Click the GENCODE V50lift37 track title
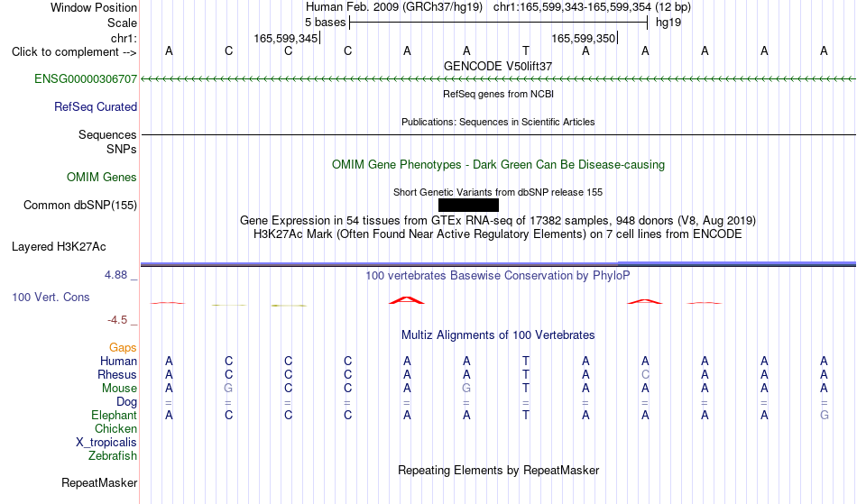The image size is (857, 504). [498, 66]
